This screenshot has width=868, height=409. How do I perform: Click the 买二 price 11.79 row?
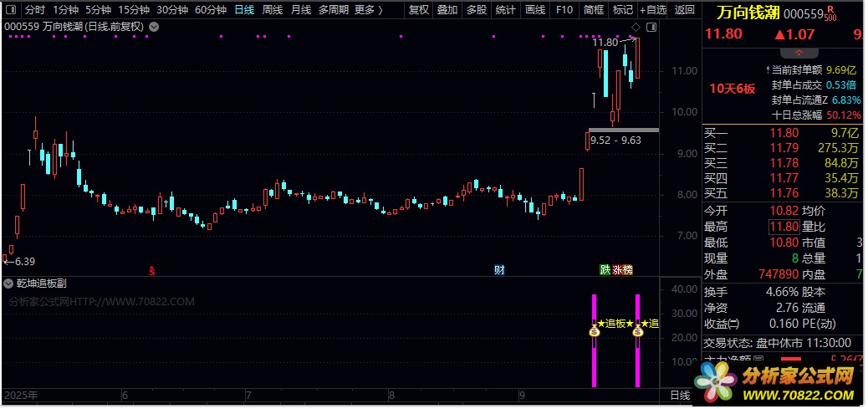[x=784, y=148]
